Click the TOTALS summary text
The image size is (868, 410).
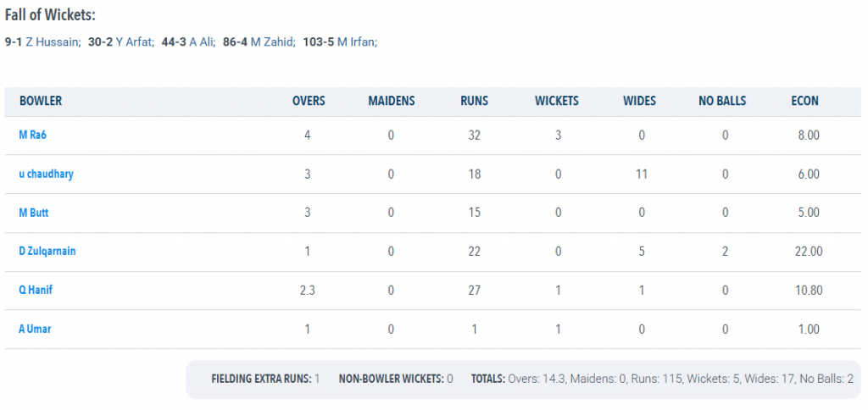(x=662, y=379)
